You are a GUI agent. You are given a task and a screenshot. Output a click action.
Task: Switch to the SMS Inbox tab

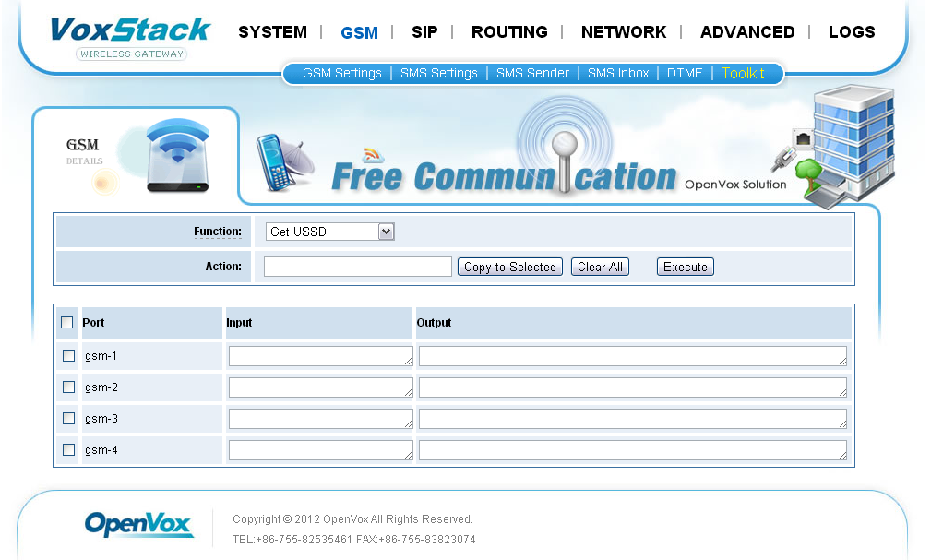click(618, 73)
